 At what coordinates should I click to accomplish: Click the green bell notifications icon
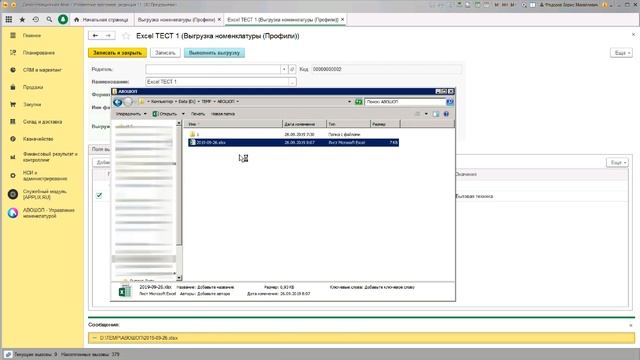[63, 20]
